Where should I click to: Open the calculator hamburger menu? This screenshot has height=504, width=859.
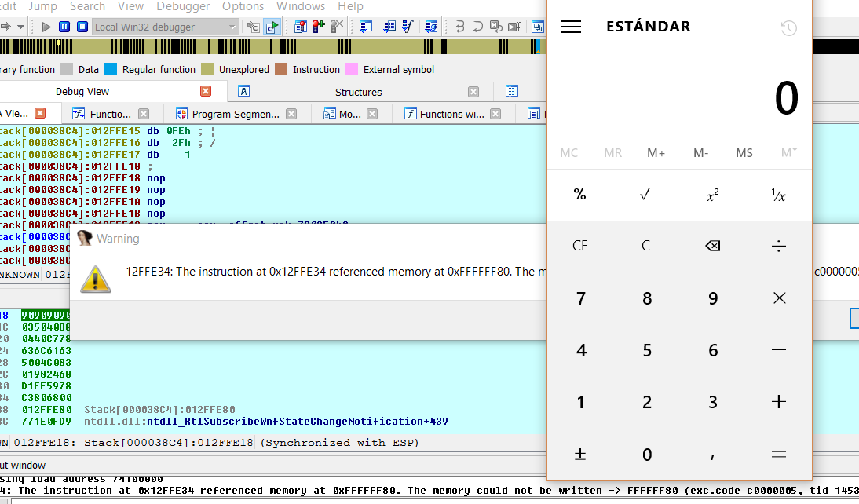[572, 27]
